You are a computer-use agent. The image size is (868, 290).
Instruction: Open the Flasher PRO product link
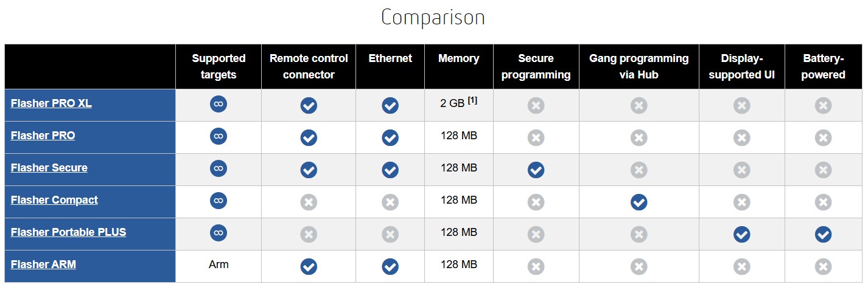tap(43, 136)
